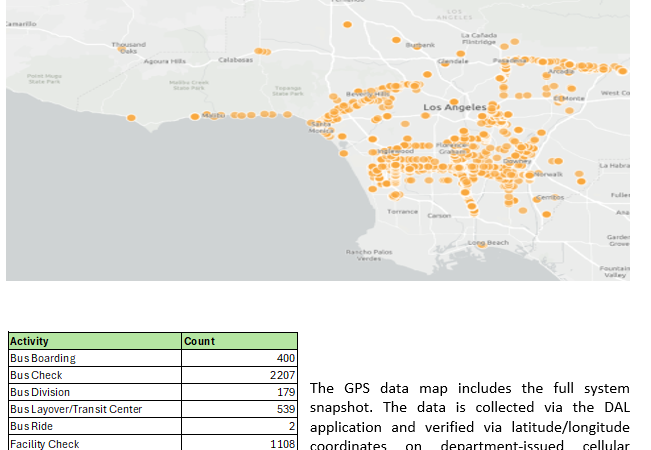Click the Los Angeles label on map
Viewport: 651px width, 450px height.
[x=454, y=107]
